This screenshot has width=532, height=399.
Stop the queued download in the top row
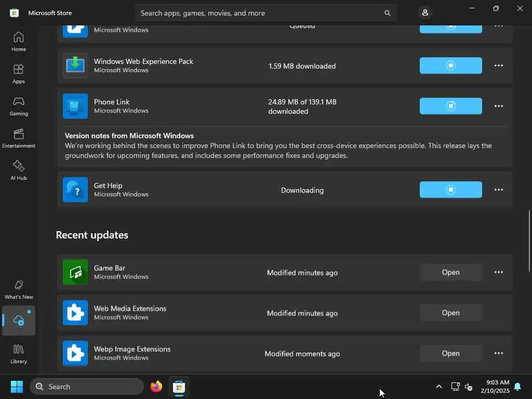(450, 29)
